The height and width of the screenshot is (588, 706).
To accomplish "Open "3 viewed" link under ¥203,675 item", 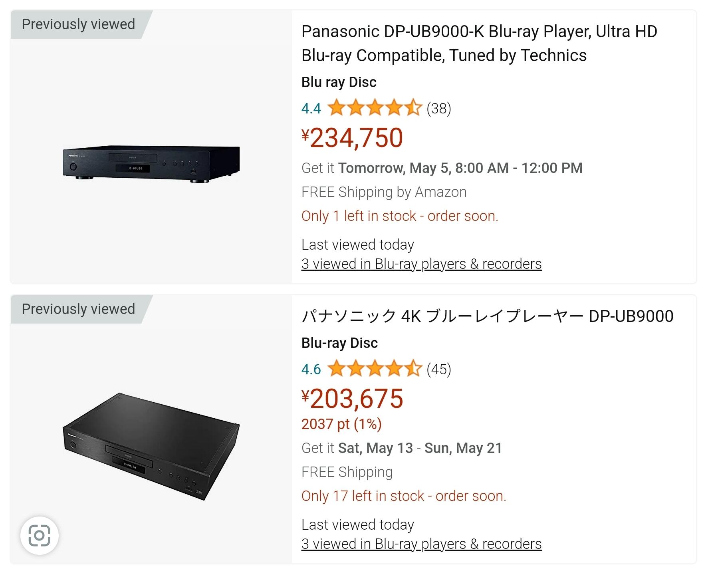I will 421,544.
